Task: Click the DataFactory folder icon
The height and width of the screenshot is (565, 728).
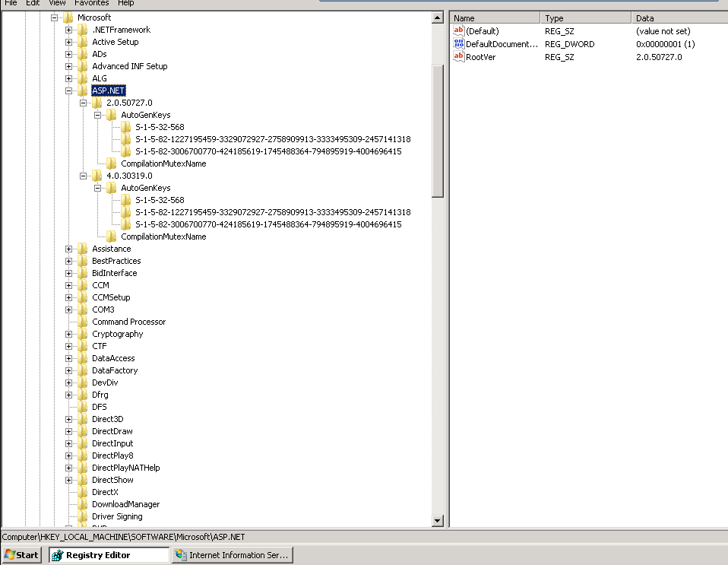Action: [83, 370]
